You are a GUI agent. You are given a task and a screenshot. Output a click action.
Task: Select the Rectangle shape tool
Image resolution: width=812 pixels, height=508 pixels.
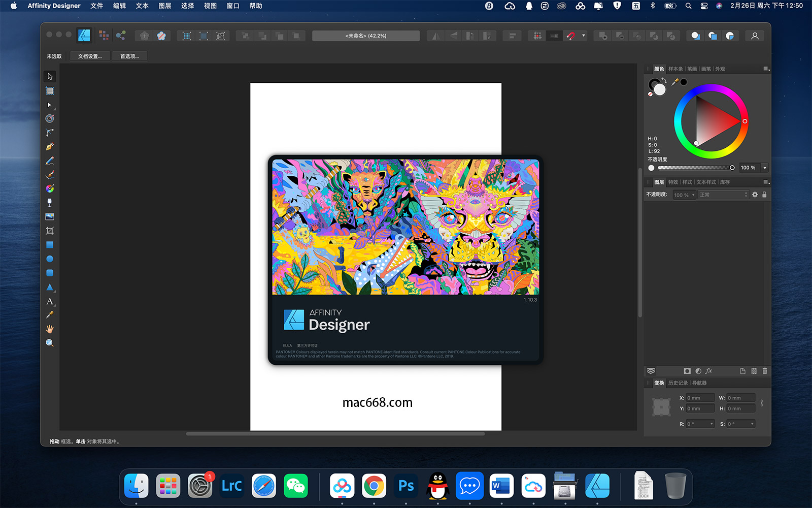click(x=50, y=245)
